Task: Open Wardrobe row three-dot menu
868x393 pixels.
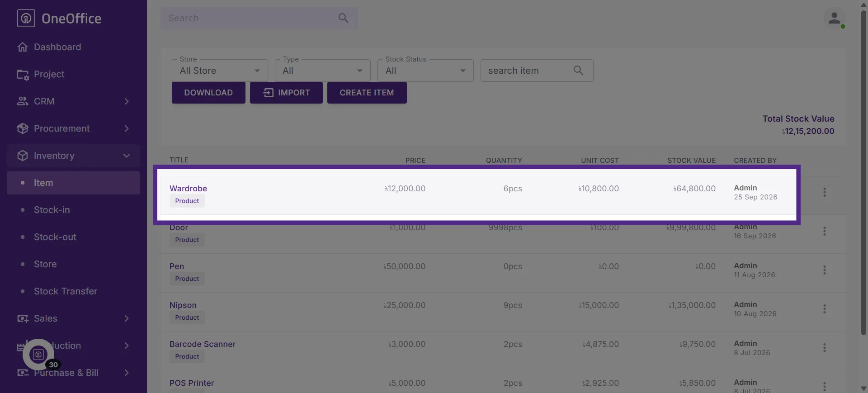Action: pyautogui.click(x=825, y=192)
